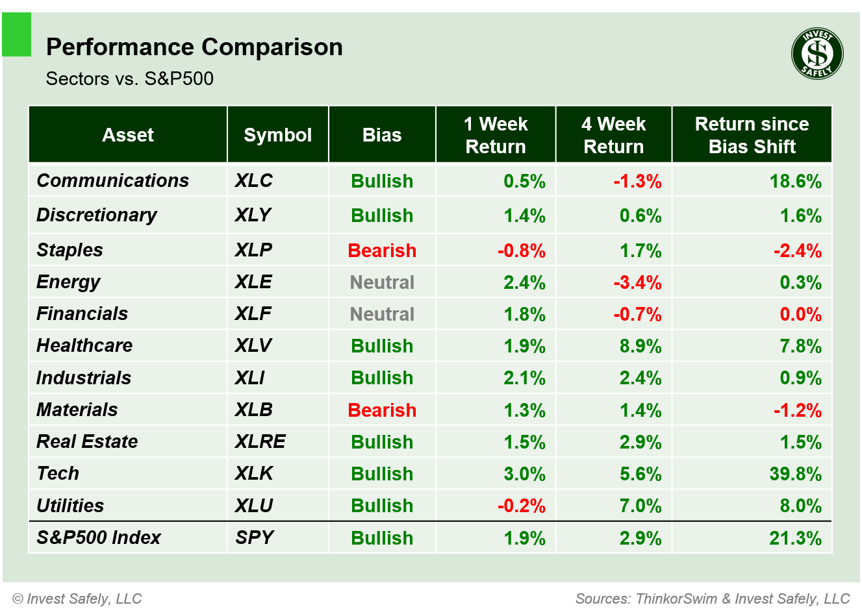Click Healthcare's 8.9% four week return
This screenshot has width=862, height=616.
640,346
